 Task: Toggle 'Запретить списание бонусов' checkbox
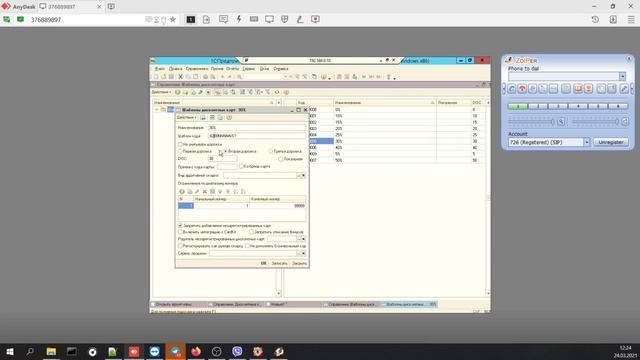251,232
